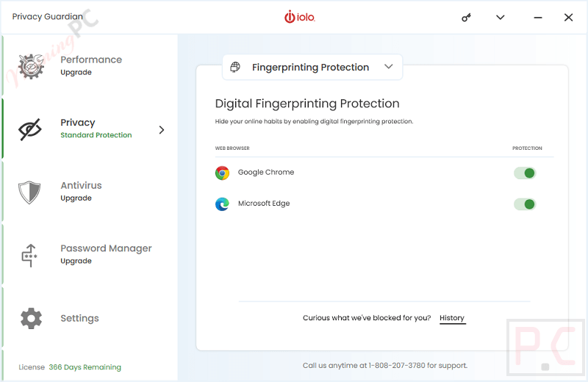Minimize the Privacy Guardian window
This screenshot has height=382, width=588.
[538, 17]
